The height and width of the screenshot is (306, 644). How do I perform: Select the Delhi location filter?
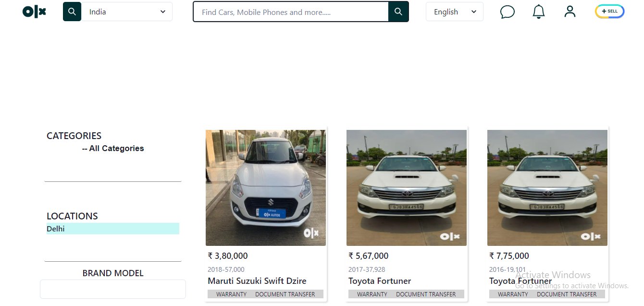click(55, 229)
